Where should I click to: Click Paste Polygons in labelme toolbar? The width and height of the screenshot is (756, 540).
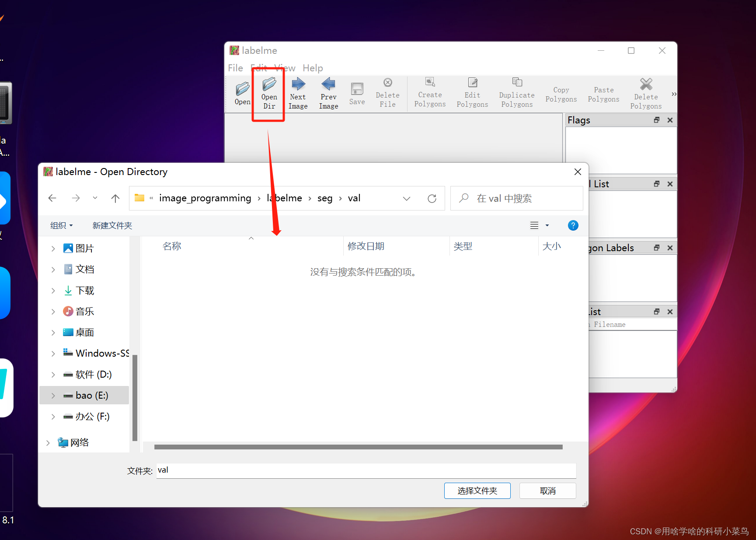pyautogui.click(x=603, y=95)
